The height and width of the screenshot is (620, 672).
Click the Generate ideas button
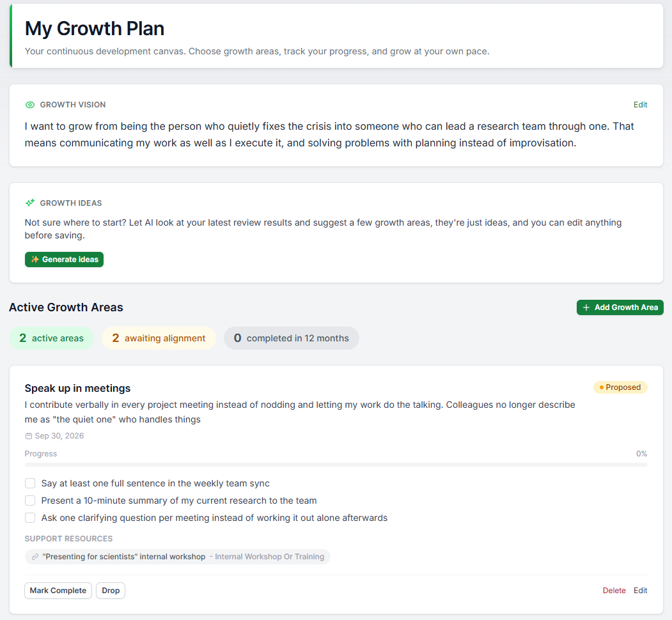(65, 260)
